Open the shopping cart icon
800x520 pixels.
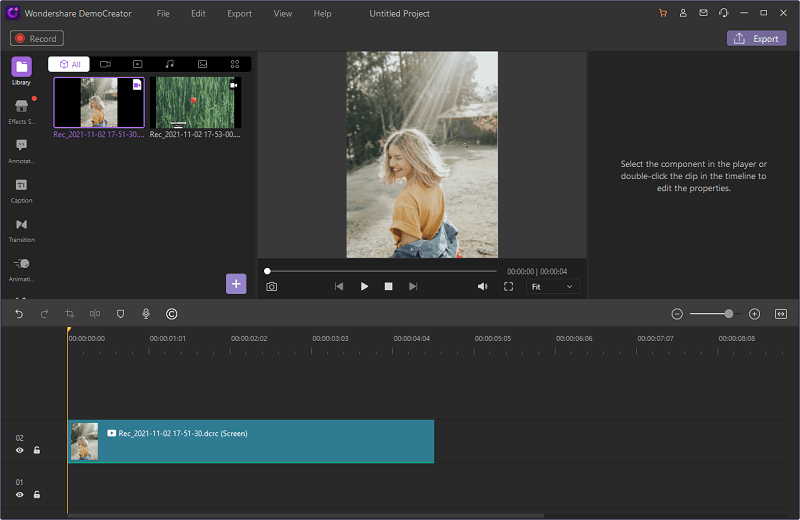(663, 13)
